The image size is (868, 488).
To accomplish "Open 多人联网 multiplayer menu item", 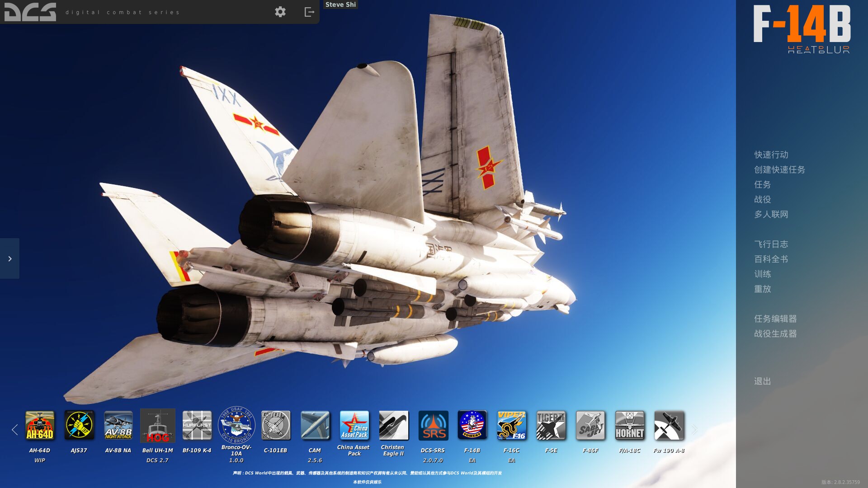I will coord(771,215).
